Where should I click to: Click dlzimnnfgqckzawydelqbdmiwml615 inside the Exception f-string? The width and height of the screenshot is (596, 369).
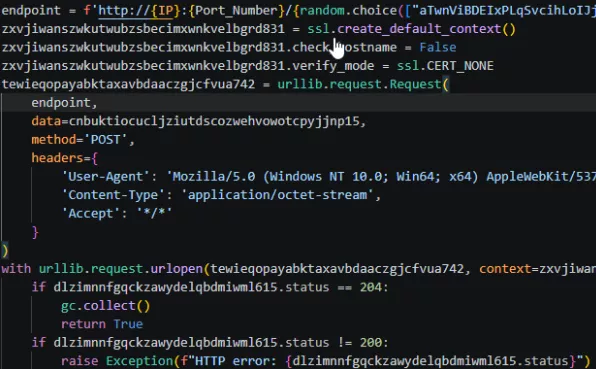(404, 361)
